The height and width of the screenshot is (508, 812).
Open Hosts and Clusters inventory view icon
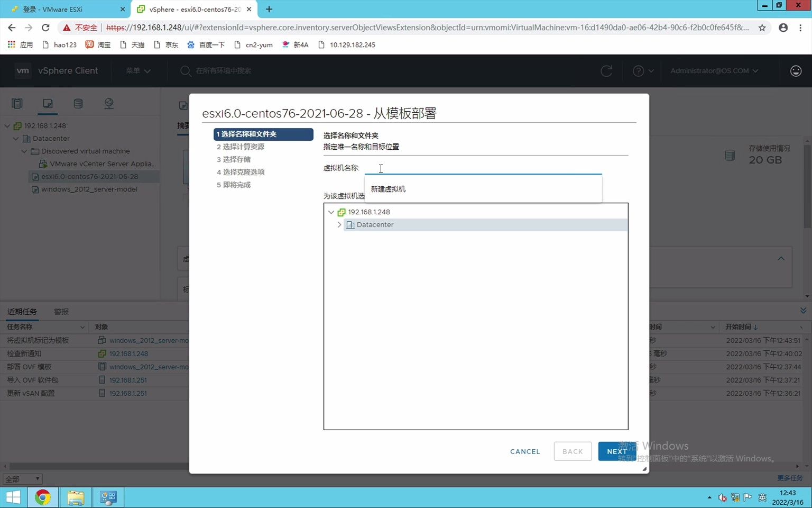[x=17, y=103]
